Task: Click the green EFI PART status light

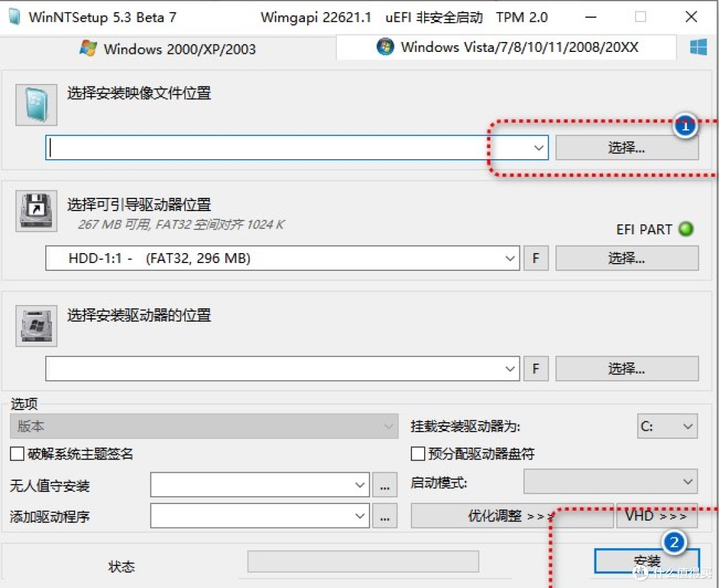Action: click(686, 229)
